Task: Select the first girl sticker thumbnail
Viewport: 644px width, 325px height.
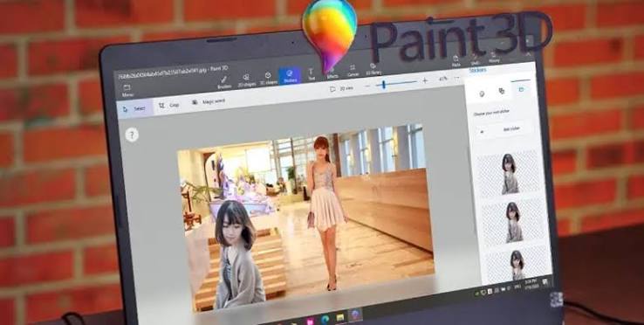Action: [x=510, y=174]
